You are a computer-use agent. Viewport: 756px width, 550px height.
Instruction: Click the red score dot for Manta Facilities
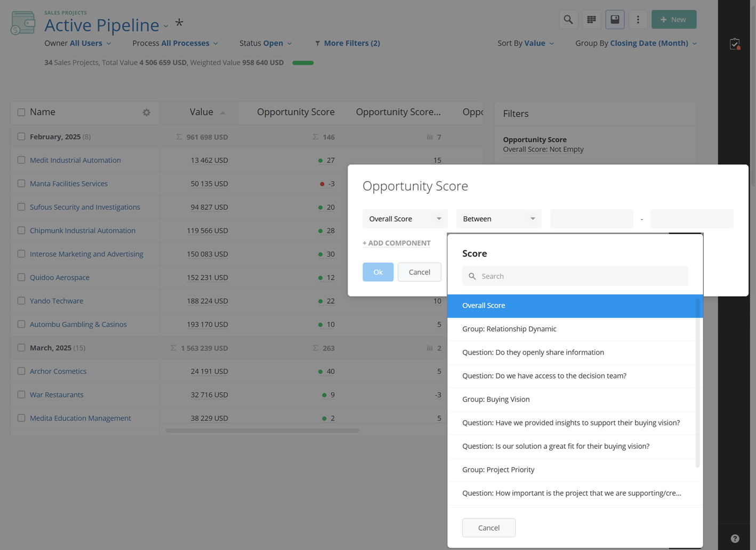click(x=322, y=184)
